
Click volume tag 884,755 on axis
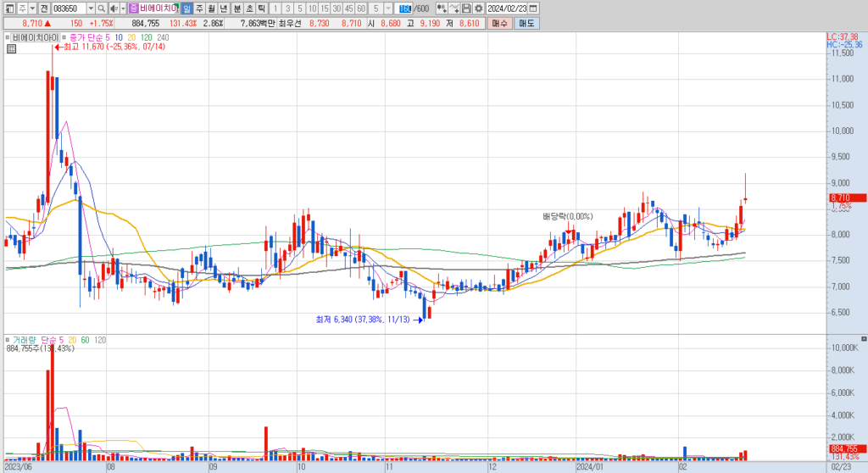pyautogui.click(x=848, y=449)
